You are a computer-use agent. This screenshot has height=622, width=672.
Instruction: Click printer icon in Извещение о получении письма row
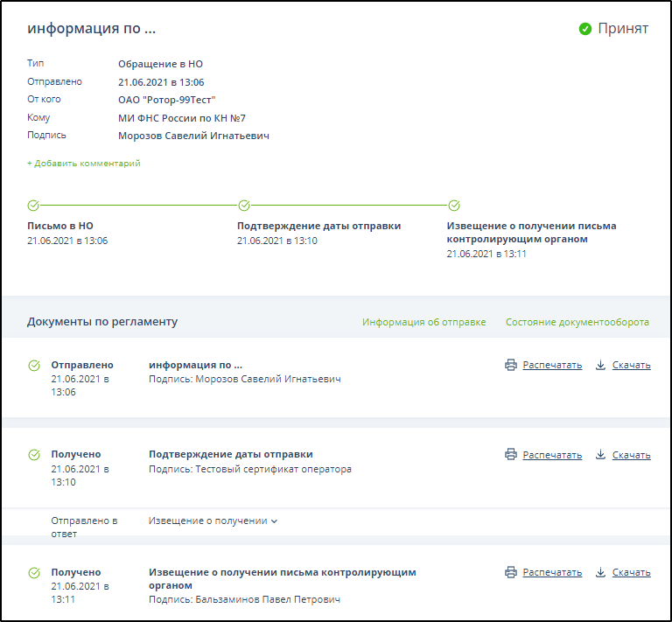[511, 573]
